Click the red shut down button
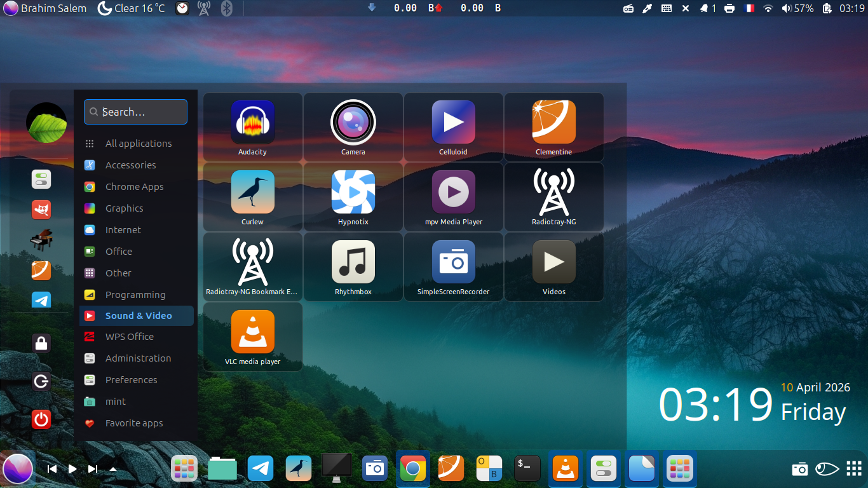Screen dimensions: 868x488 [x=41, y=419]
